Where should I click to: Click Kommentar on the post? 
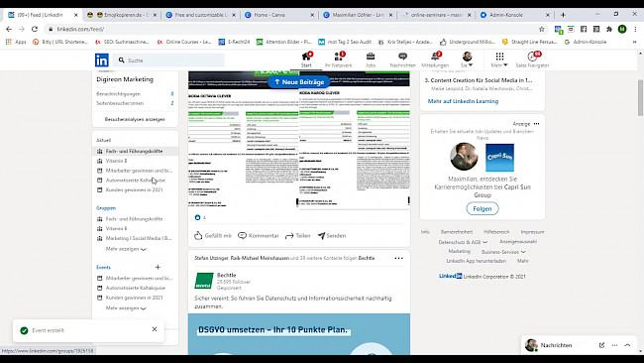click(x=259, y=236)
